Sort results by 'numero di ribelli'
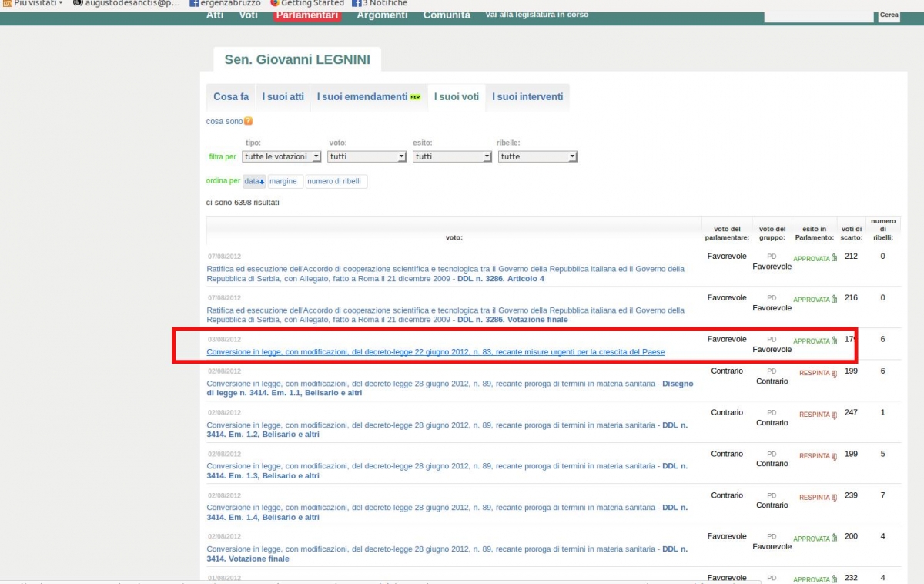Image resolution: width=924 pixels, height=584 pixels. [336, 182]
